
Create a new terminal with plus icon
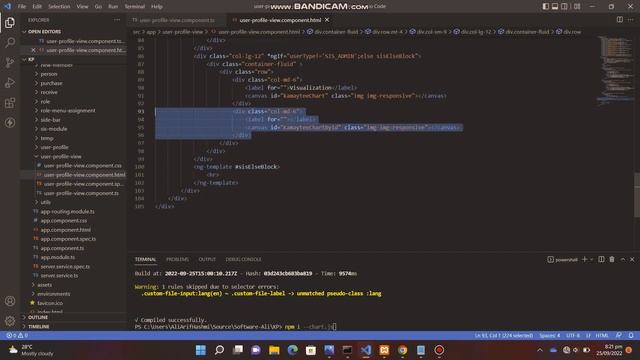(584, 259)
